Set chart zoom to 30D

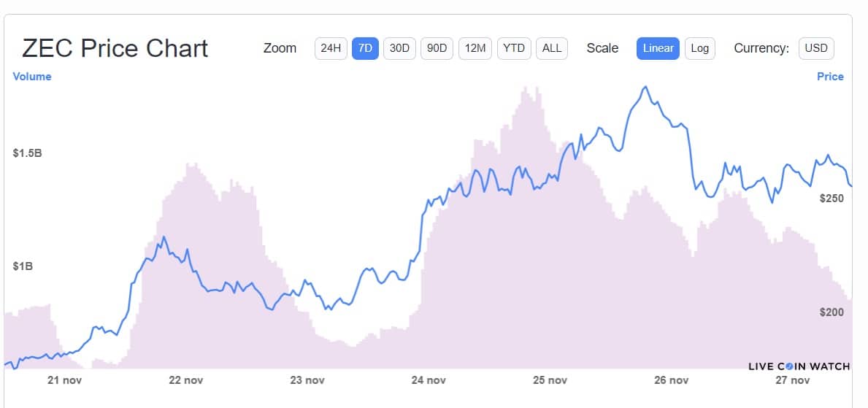pyautogui.click(x=399, y=48)
